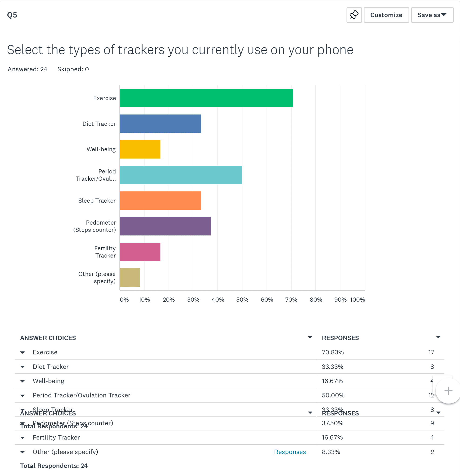The height and width of the screenshot is (476, 460).
Task: Open the Save as dropdown
Action: click(432, 15)
